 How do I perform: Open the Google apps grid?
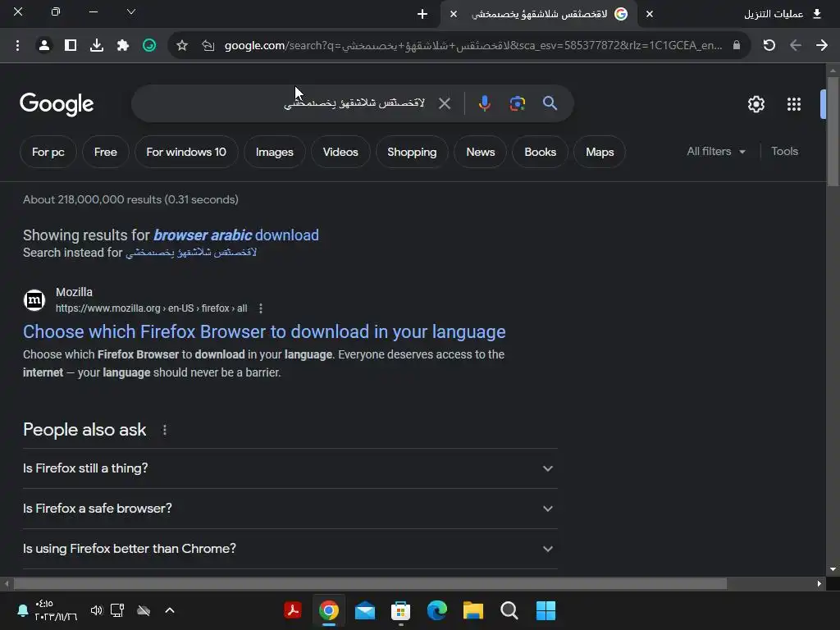[x=794, y=104]
